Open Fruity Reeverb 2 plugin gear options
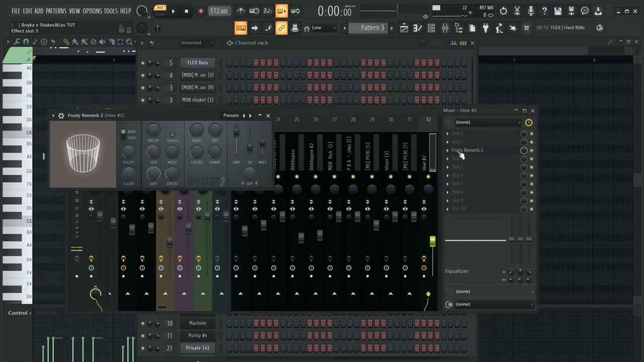 [x=61, y=116]
